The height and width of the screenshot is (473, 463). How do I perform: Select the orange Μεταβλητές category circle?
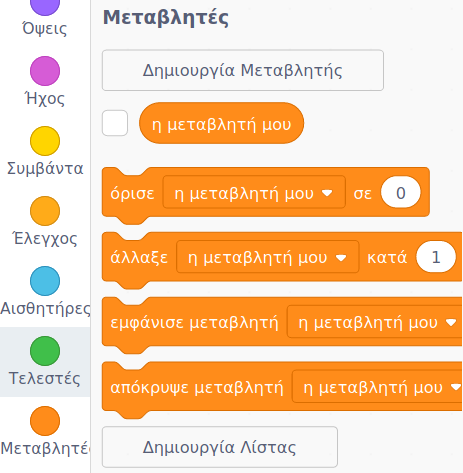(x=45, y=421)
